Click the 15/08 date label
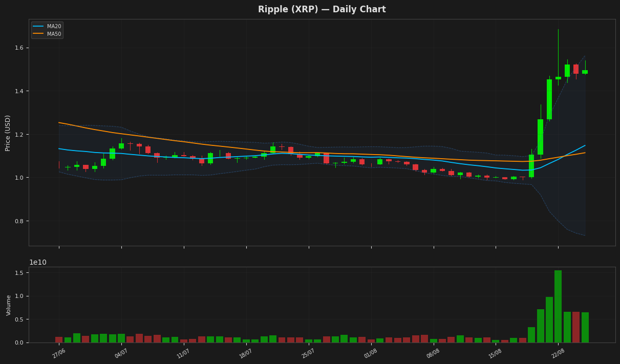The height and width of the screenshot is (364, 620). 496,353
